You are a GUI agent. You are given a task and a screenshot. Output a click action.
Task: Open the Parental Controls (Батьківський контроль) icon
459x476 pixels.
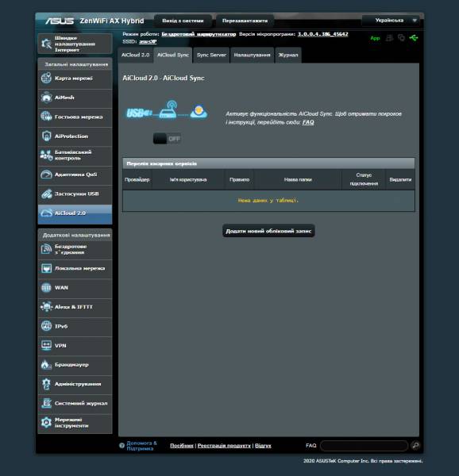[x=46, y=155]
